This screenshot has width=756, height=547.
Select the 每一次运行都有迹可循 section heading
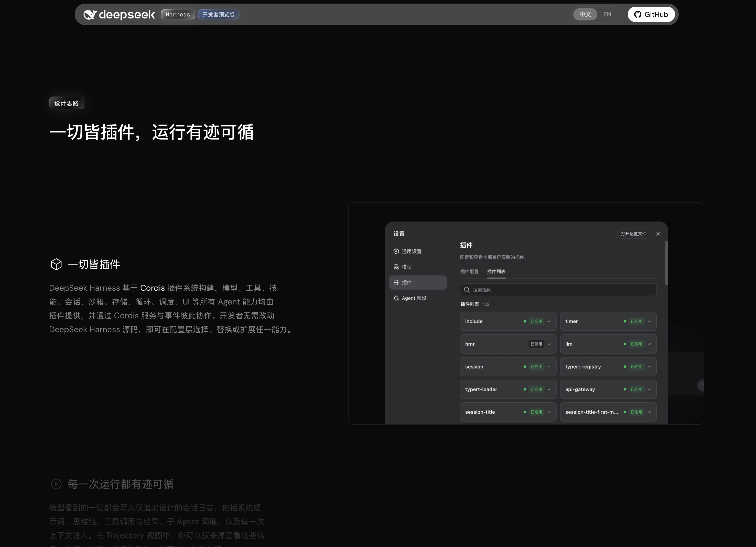(120, 484)
